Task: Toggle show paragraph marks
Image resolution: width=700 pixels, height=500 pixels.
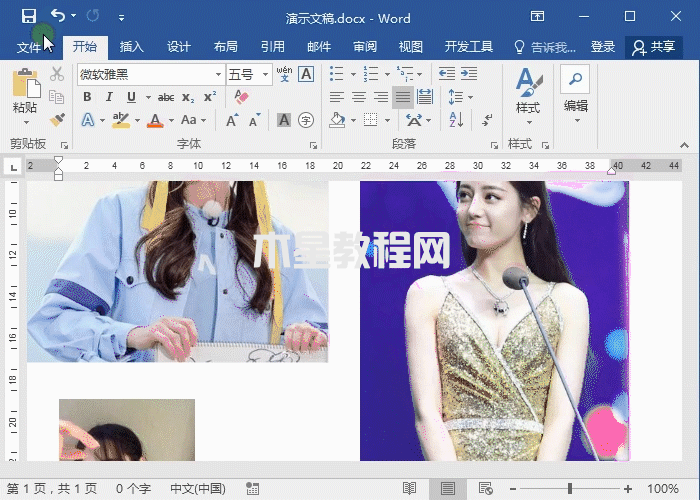Action: click(x=487, y=120)
